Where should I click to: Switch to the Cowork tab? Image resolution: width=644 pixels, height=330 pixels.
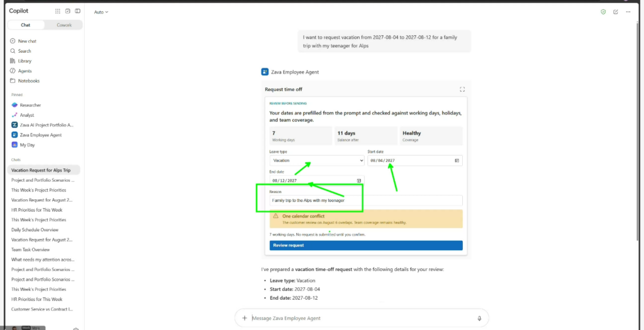pyautogui.click(x=64, y=25)
